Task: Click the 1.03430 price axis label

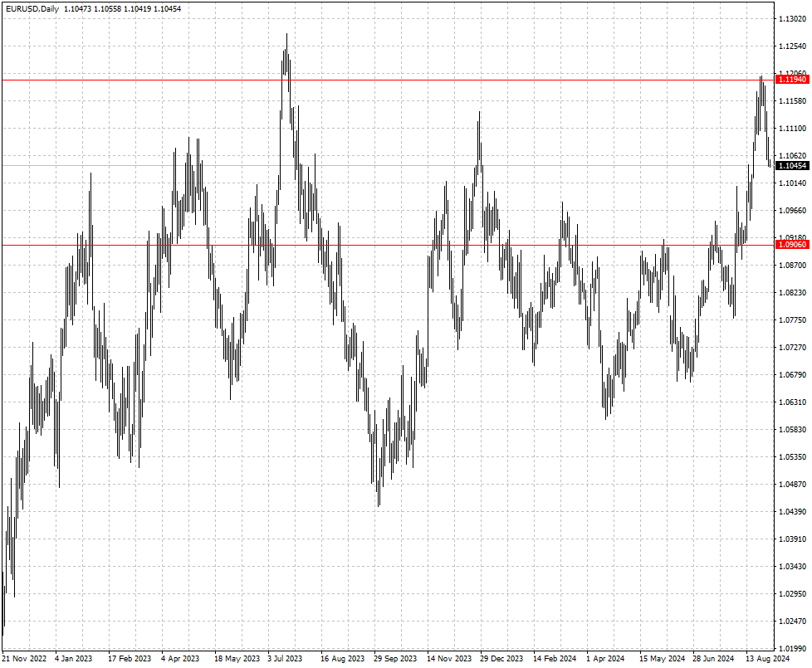Action: 792,567
